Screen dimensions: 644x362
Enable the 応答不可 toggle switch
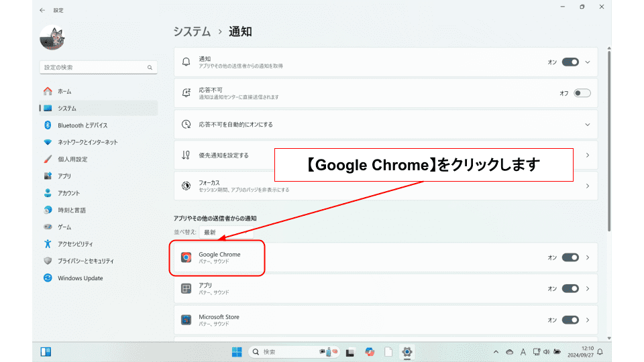coord(582,93)
